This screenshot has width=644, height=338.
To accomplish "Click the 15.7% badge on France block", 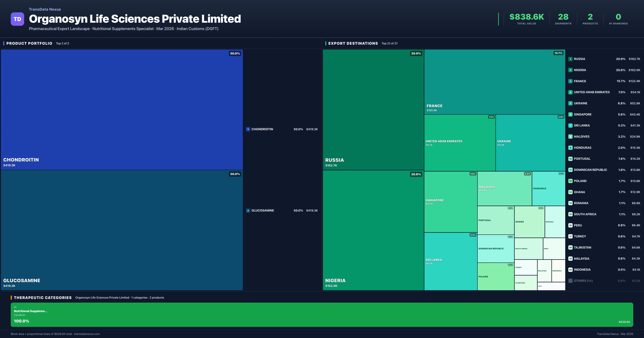I will point(558,53).
